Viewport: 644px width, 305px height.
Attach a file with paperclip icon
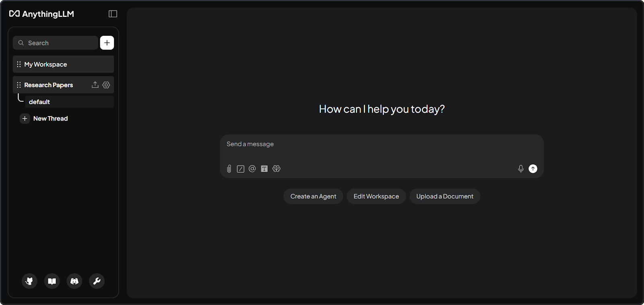click(x=229, y=169)
